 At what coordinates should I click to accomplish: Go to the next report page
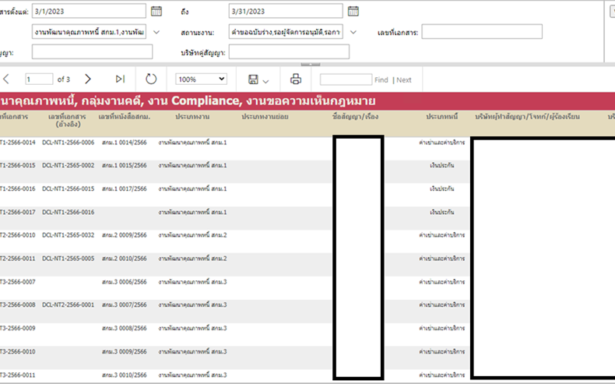coord(88,79)
